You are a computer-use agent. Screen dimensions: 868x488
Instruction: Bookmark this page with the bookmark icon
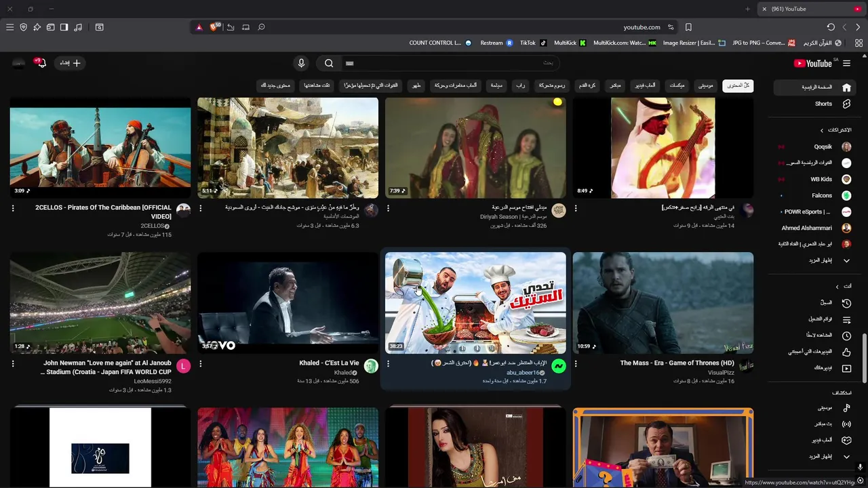[x=688, y=27]
